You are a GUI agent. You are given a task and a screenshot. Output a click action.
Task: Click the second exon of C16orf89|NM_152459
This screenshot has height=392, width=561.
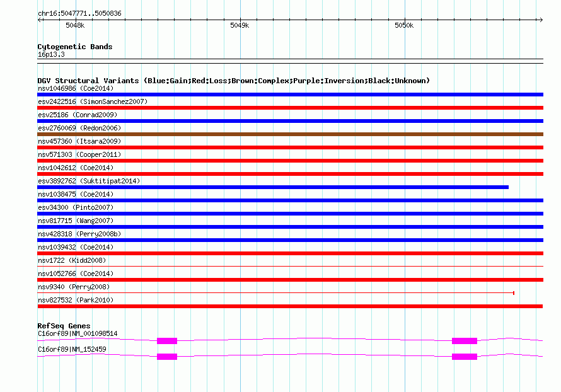(x=465, y=357)
